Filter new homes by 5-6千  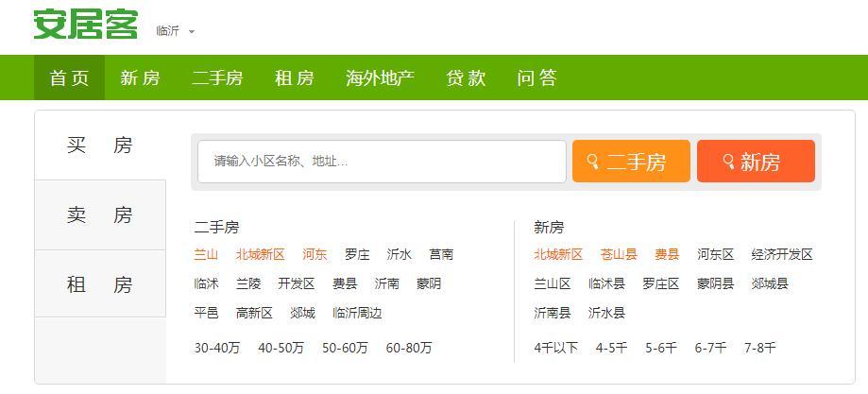(661, 348)
